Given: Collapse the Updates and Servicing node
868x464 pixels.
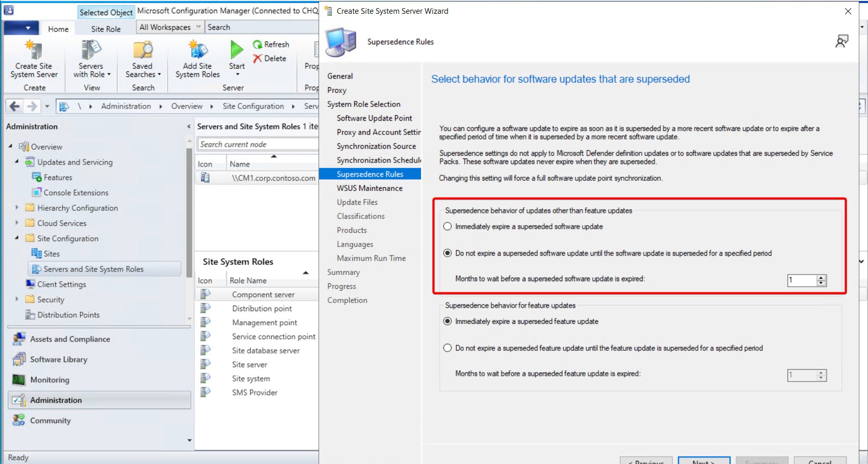Looking at the screenshot, I should [17, 161].
